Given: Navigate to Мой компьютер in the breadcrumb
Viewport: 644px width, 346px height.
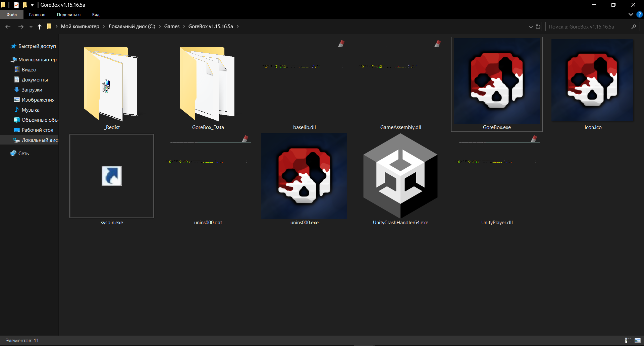Looking at the screenshot, I should click(x=80, y=26).
